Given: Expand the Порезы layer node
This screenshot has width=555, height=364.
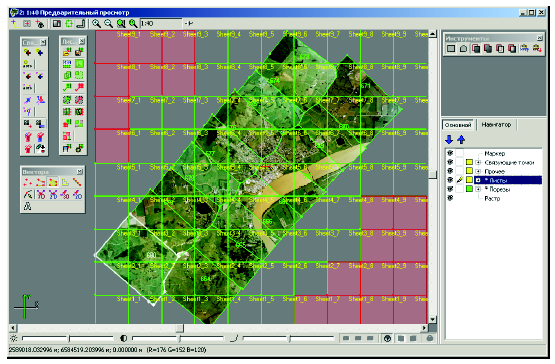Looking at the screenshot, I should click(x=478, y=189).
